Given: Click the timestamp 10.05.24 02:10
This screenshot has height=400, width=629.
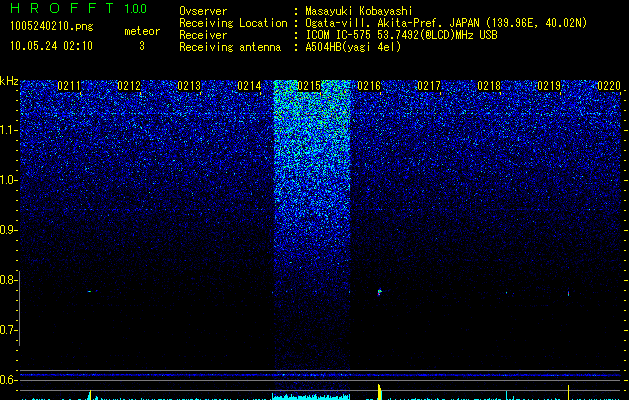Looking at the screenshot, I should (x=51, y=46).
